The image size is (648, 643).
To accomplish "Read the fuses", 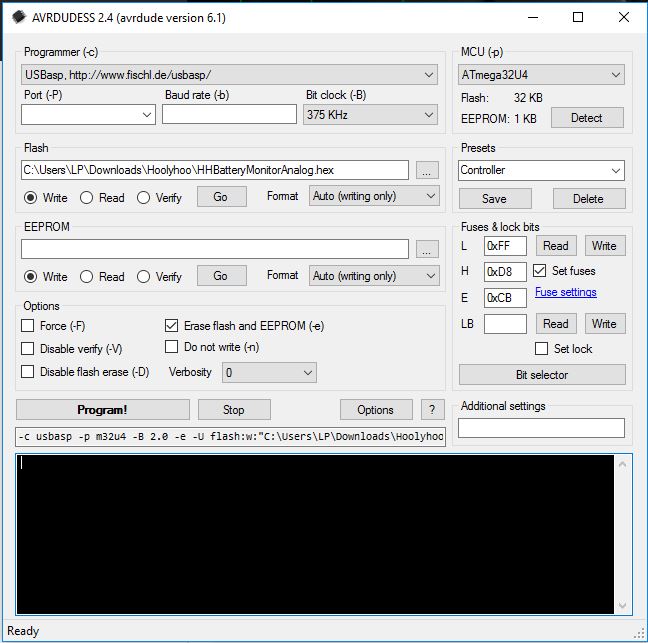I will (x=556, y=246).
